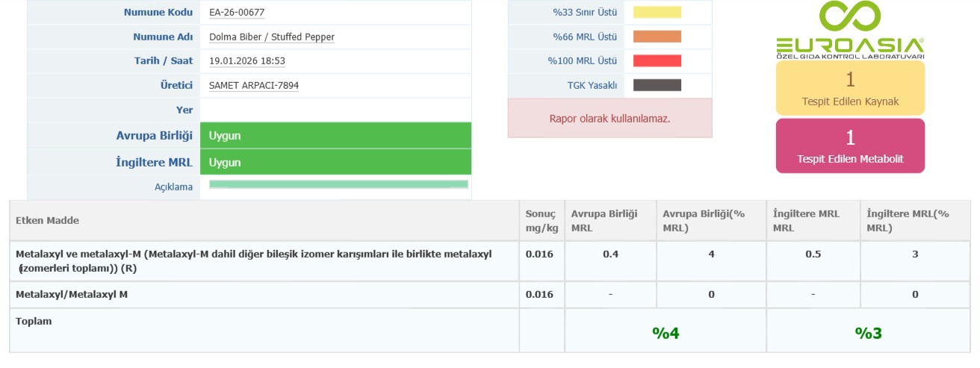Open the Tespit Edilen Metabolit card
980x368 pixels.
[x=850, y=146]
